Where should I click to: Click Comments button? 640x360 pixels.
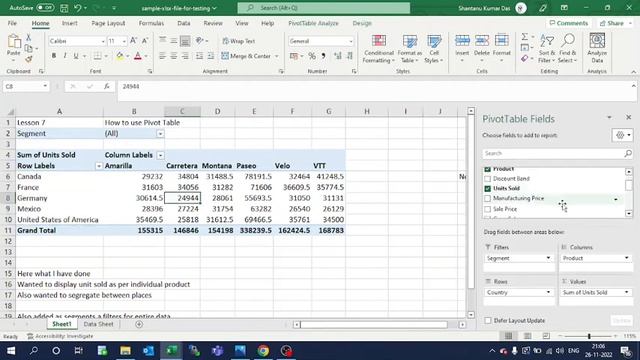[x=569, y=23]
